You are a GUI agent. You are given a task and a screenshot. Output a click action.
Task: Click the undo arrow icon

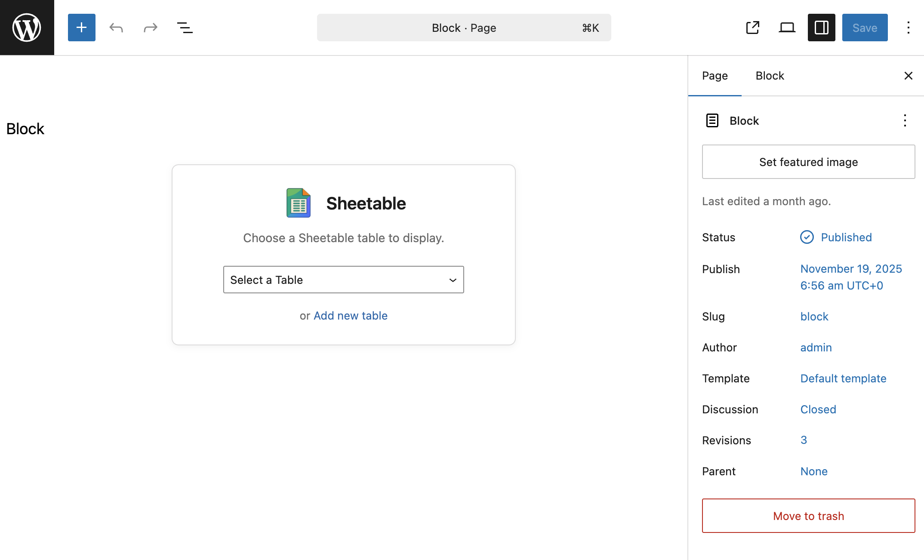(x=116, y=28)
